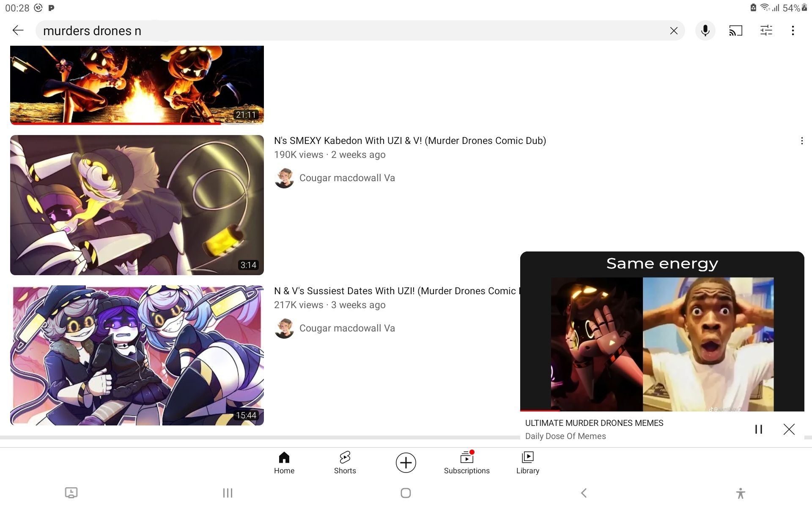The image size is (812, 508).
Task: Open options menu for N's SMEXY Kabedon video
Action: [x=802, y=141]
